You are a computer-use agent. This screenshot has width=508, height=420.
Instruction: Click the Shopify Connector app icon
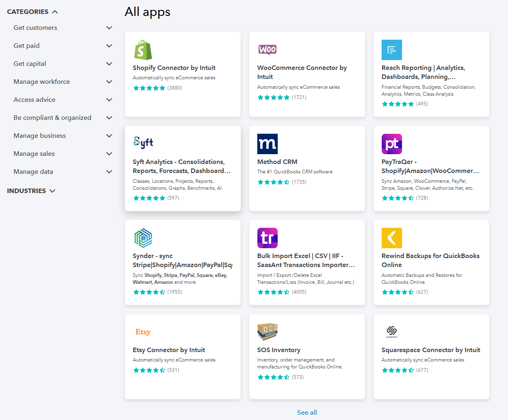[x=143, y=49]
